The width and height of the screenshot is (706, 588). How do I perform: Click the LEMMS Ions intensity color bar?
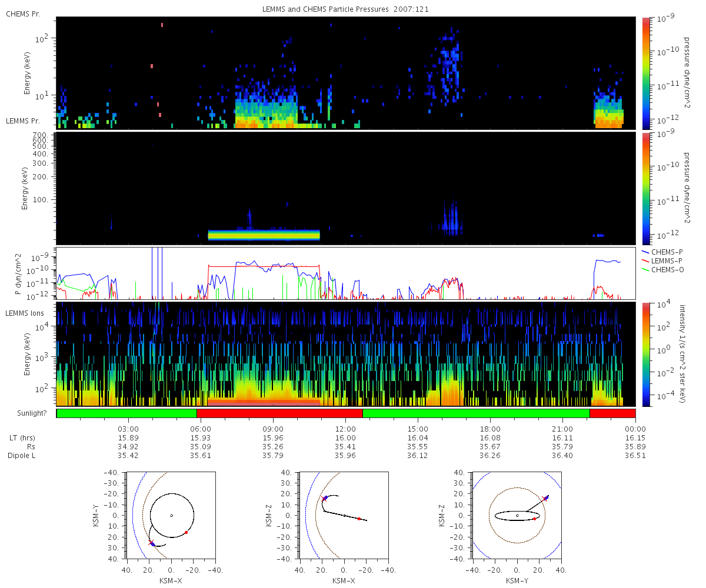(x=646, y=354)
